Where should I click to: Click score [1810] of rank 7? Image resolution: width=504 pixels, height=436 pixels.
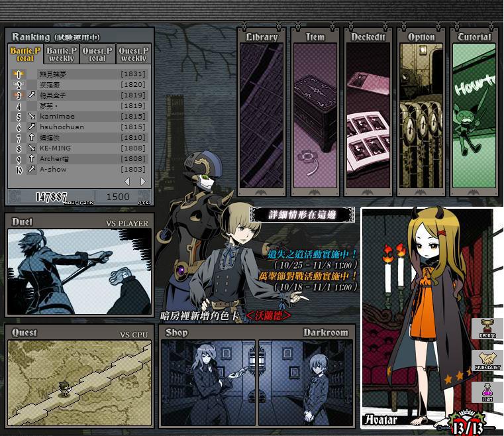133,138
